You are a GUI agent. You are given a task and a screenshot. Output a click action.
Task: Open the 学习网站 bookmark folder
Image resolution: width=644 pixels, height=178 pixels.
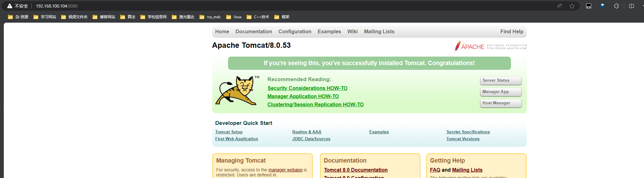(x=45, y=17)
